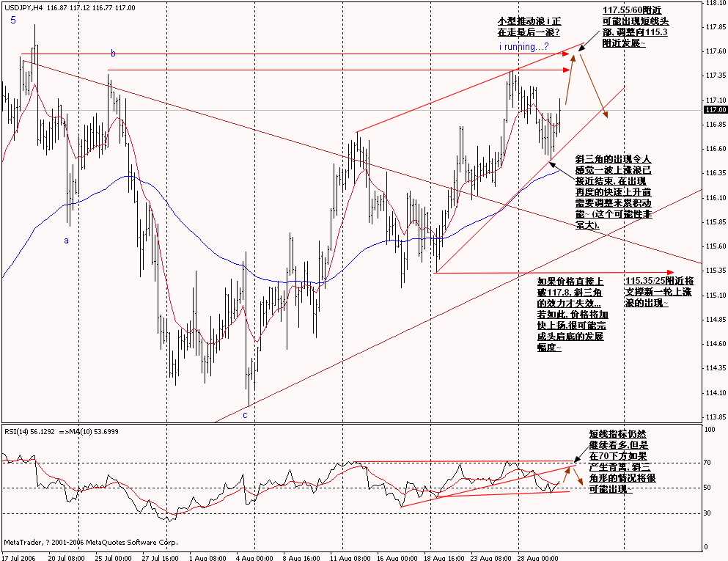The width and height of the screenshot is (728, 561).
Task: Click the '17 Jul 2006' date label
Action: pos(18,558)
